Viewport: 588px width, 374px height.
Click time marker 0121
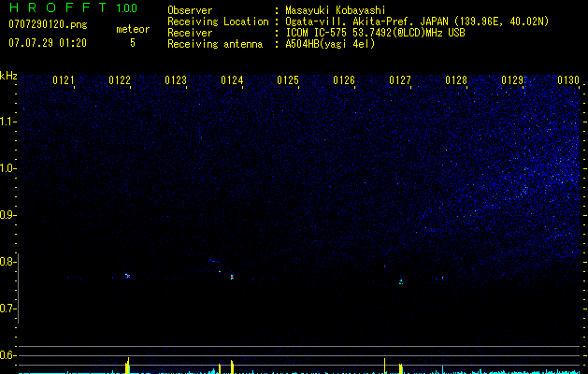[x=64, y=80]
